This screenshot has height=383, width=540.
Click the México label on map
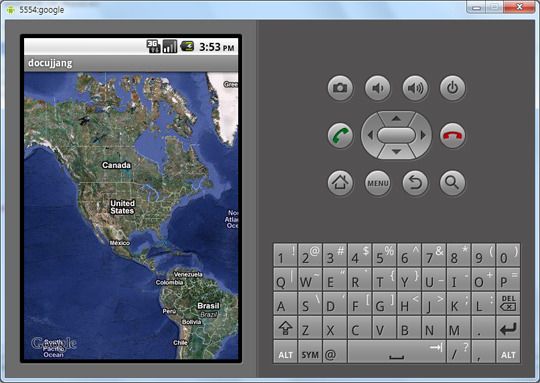(x=120, y=243)
